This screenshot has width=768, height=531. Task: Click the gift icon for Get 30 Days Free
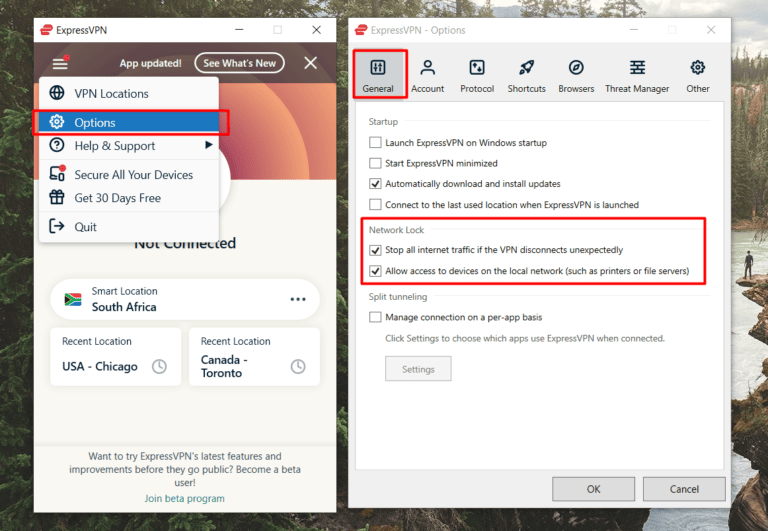(x=57, y=197)
